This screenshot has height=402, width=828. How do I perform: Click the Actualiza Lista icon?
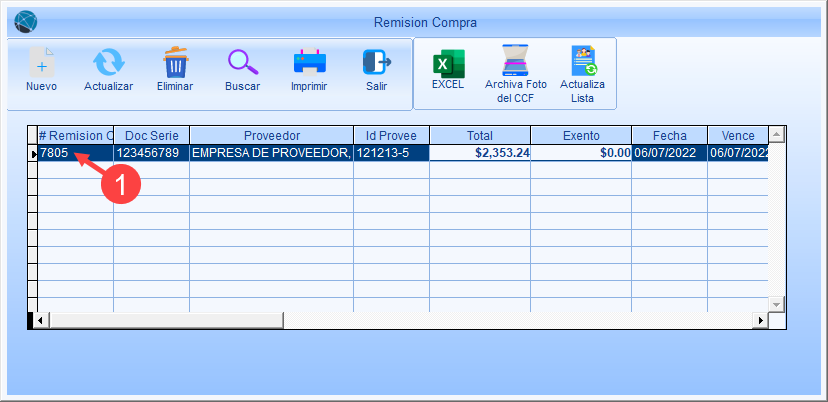point(584,61)
